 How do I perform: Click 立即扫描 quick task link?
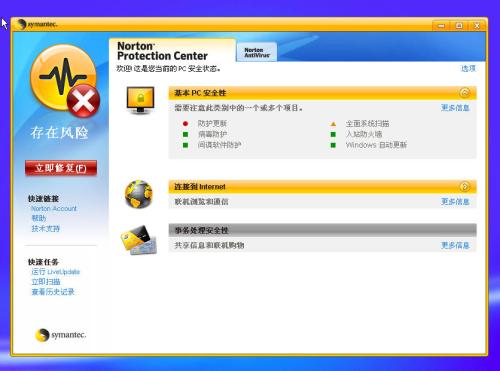click(x=46, y=282)
